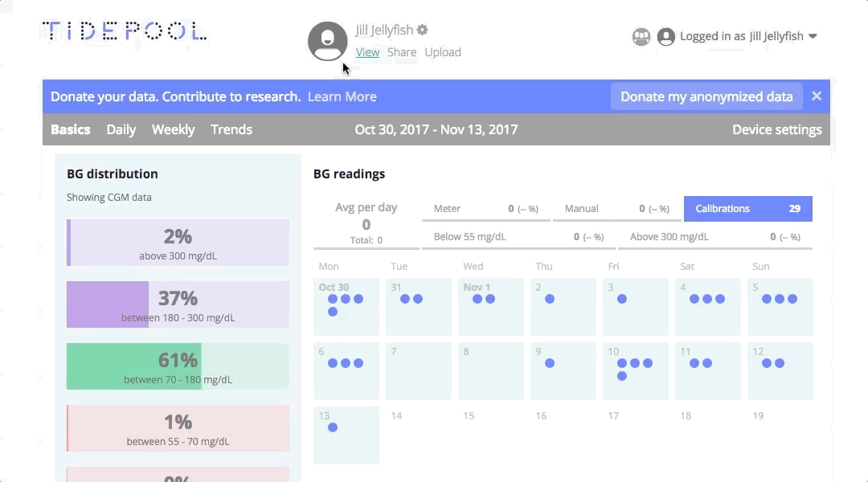This screenshot has width=868, height=482.
Task: Select the Meter readings filter
Action: (486, 209)
